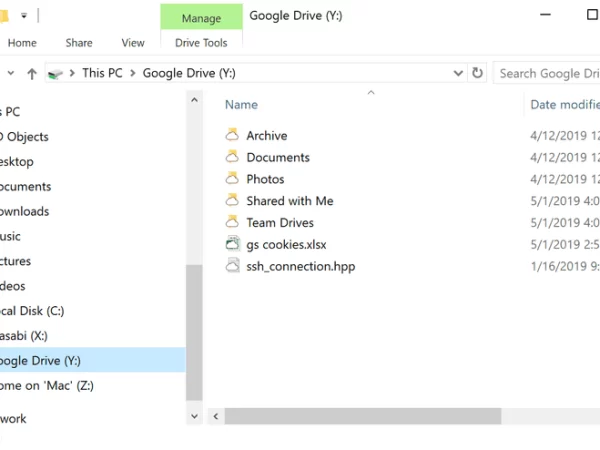600x450 pixels.
Task: Select Team Drives name text
Action: tap(280, 223)
